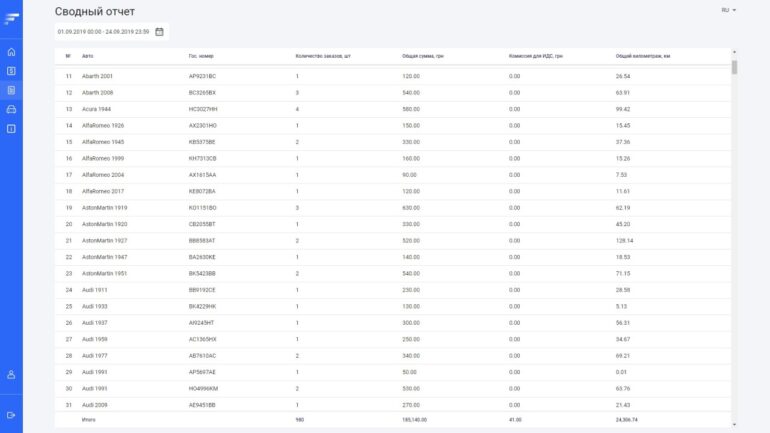The width and height of the screenshot is (770, 433).
Task: Click plate number AB7610AC
Action: pos(202,356)
